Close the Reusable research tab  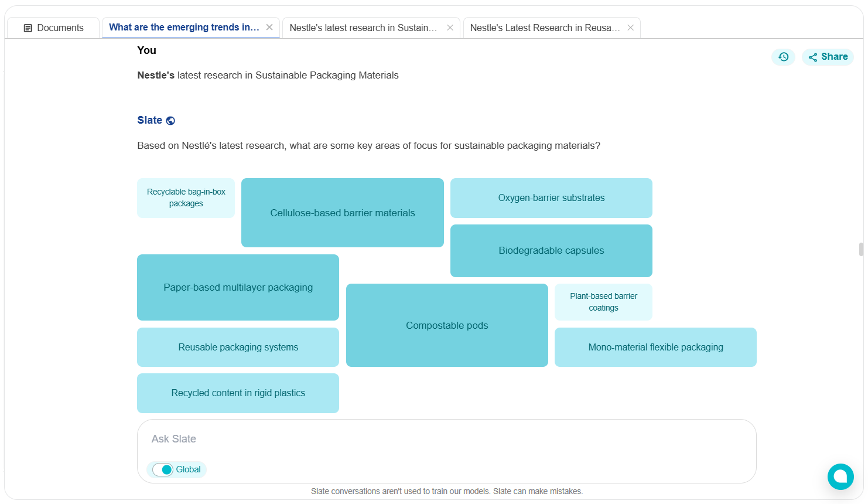[630, 28]
